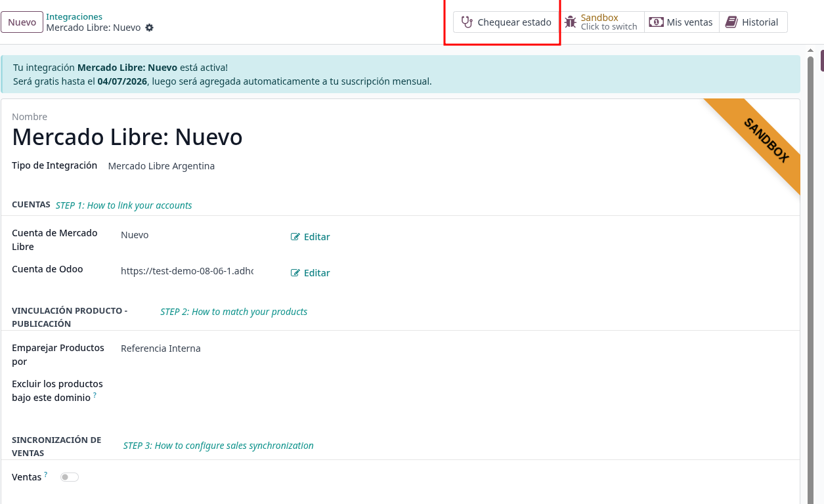Screen dimensions: 824x504
Task: Open STEP 1: How to link your accounts
Action: (x=123, y=205)
